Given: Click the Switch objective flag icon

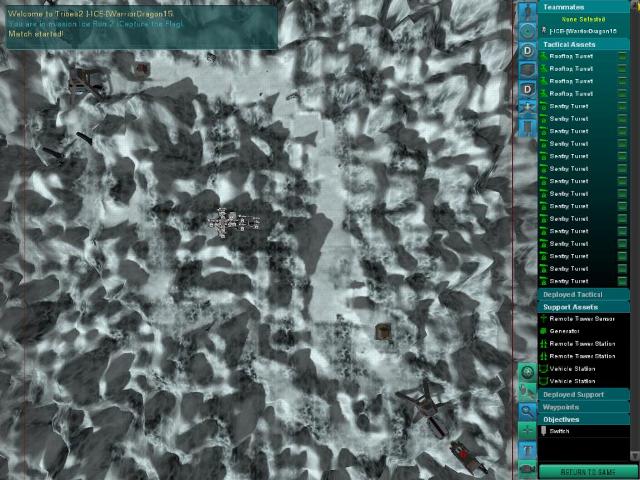Looking at the screenshot, I should pyautogui.click(x=543, y=431).
